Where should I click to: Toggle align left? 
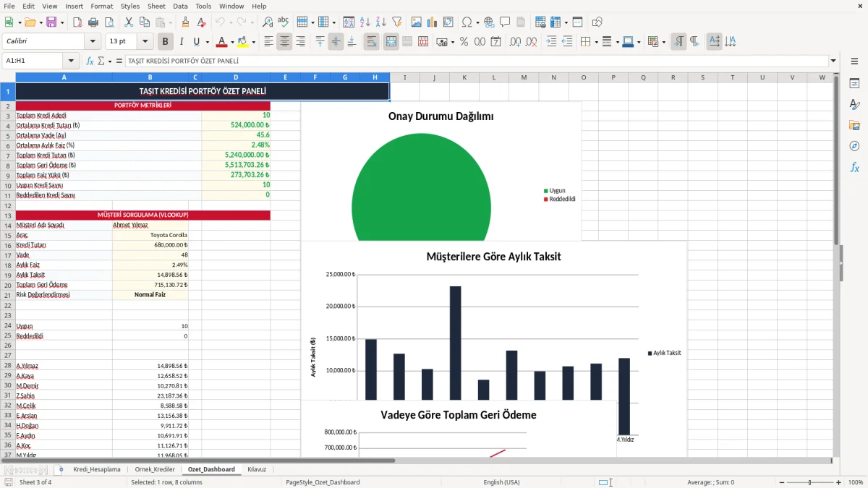[x=268, y=42]
